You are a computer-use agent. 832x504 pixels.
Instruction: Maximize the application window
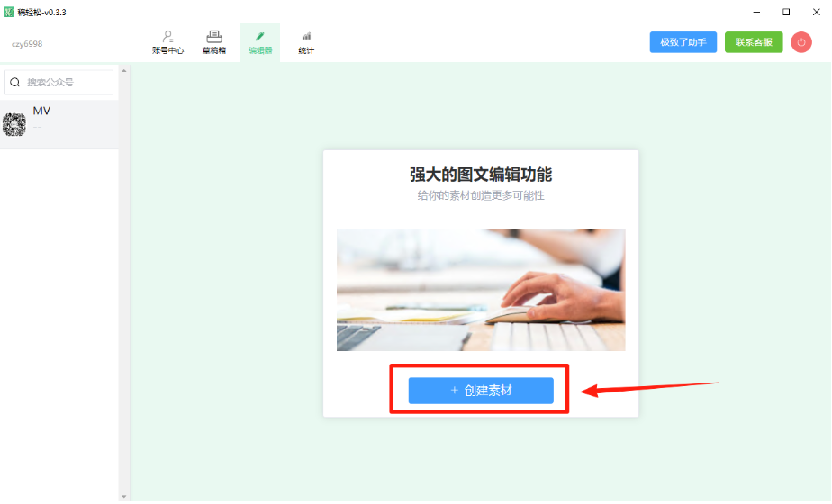tap(786, 12)
